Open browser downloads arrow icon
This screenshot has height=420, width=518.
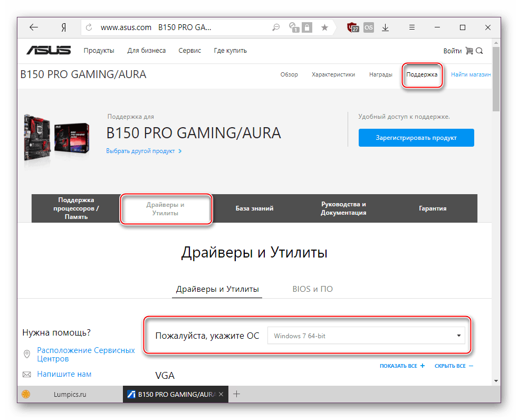[385, 27]
